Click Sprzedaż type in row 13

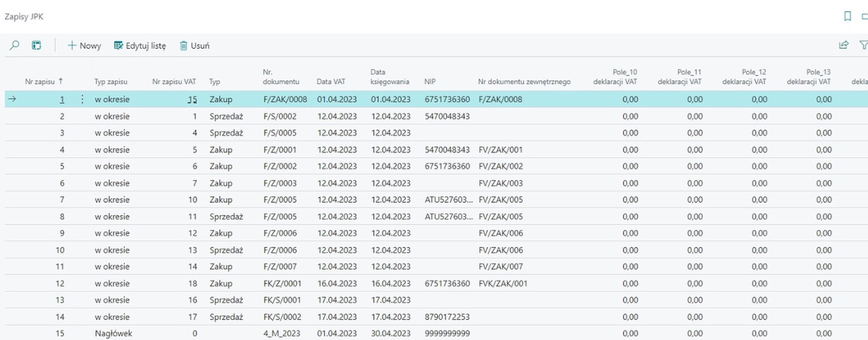[x=226, y=300]
